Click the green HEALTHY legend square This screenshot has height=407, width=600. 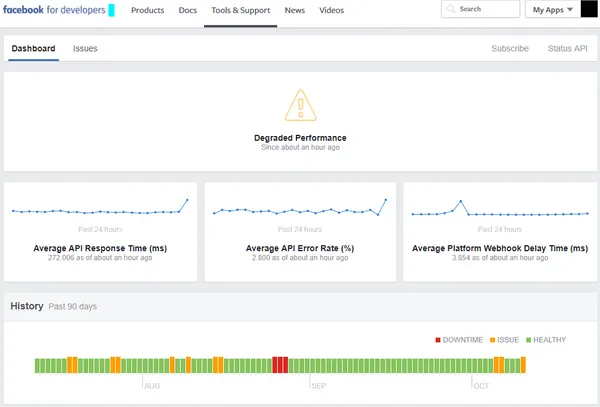(x=527, y=340)
